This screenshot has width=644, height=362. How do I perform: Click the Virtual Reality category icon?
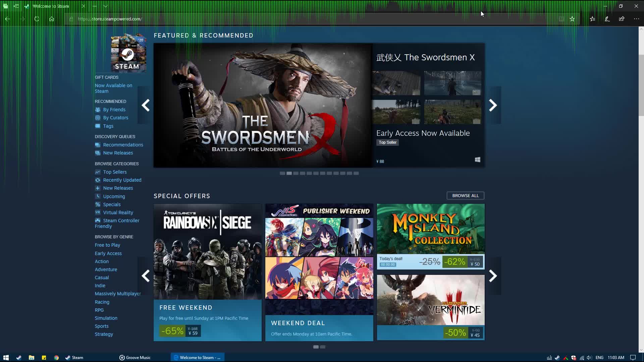[x=98, y=212]
